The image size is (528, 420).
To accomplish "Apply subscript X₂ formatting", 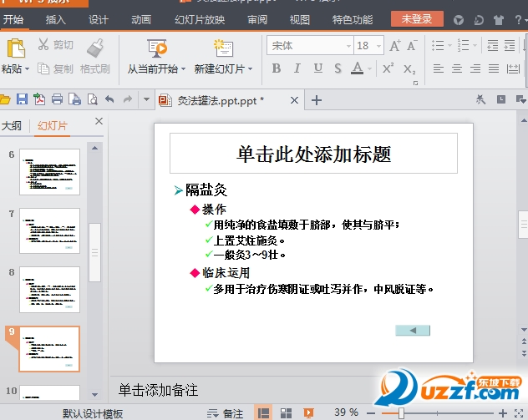I will click(x=409, y=69).
